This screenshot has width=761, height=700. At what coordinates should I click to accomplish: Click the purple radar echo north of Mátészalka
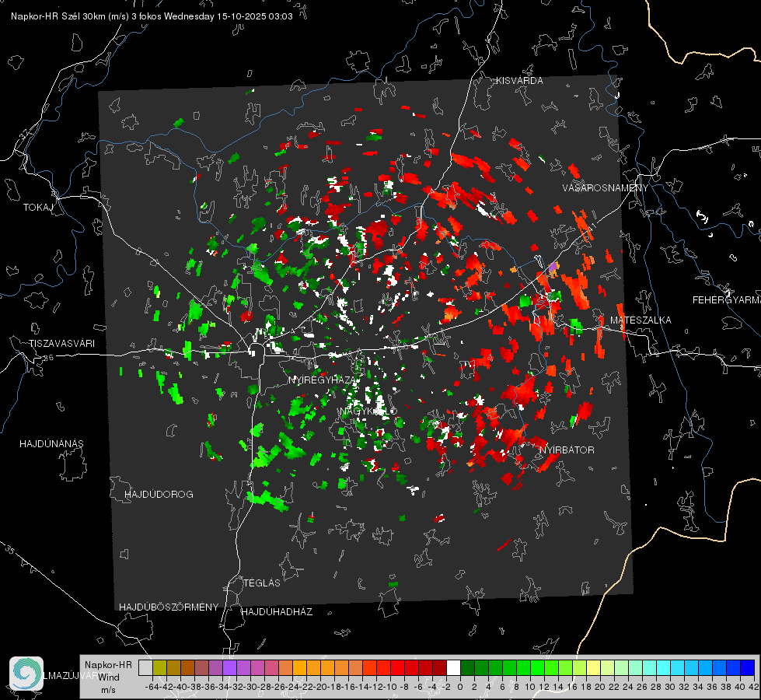[553, 268]
